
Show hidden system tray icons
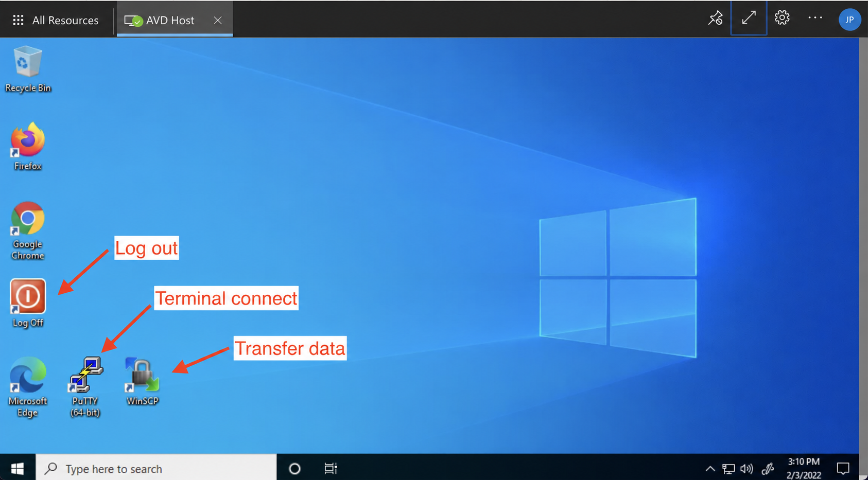710,469
